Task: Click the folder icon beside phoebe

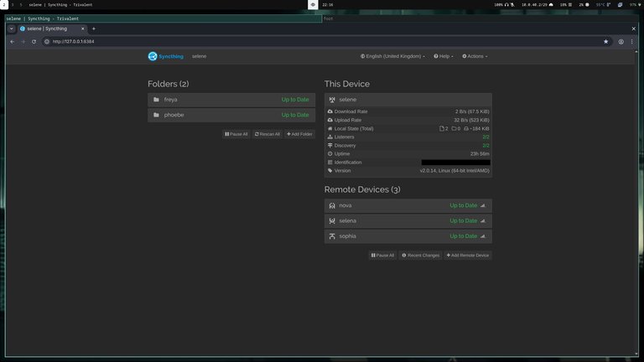Action: point(156,115)
